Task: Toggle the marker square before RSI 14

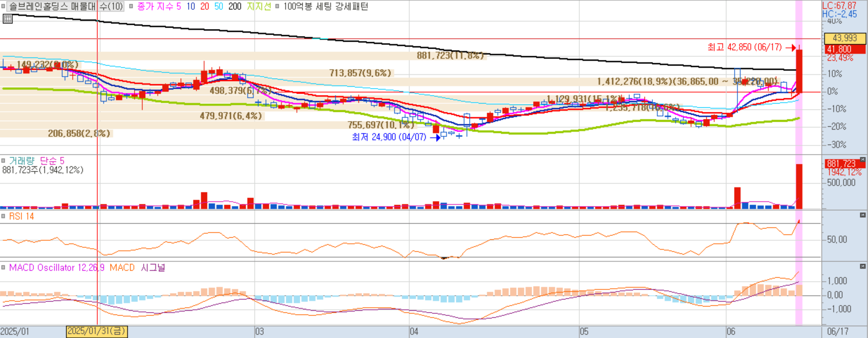Action: pos(4,216)
